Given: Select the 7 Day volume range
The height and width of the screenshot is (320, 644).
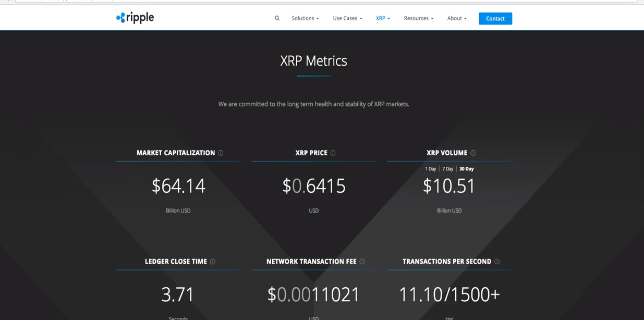Looking at the screenshot, I should click(448, 169).
